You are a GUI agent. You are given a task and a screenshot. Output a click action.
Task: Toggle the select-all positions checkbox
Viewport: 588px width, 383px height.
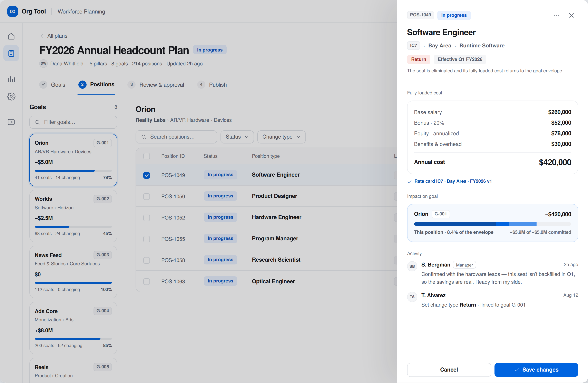point(147,156)
